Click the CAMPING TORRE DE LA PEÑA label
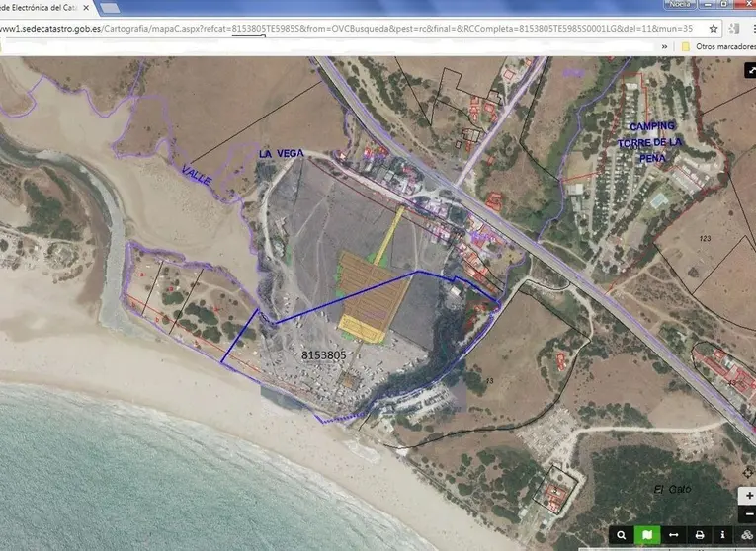 point(650,142)
